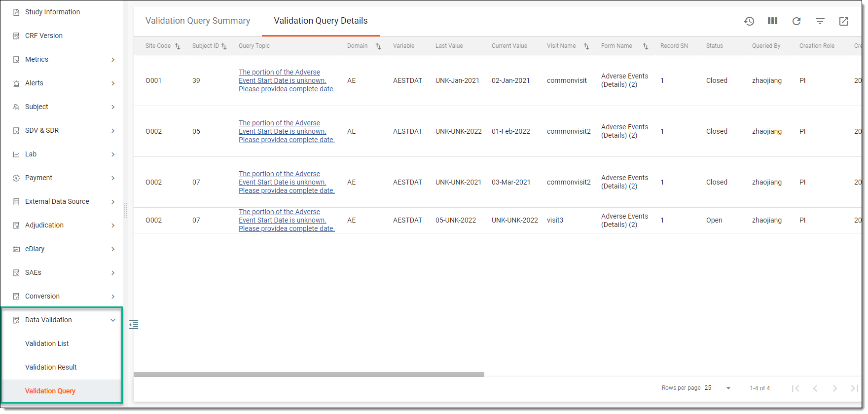
Task: Open the Rows per page dropdown
Action: tap(718, 388)
